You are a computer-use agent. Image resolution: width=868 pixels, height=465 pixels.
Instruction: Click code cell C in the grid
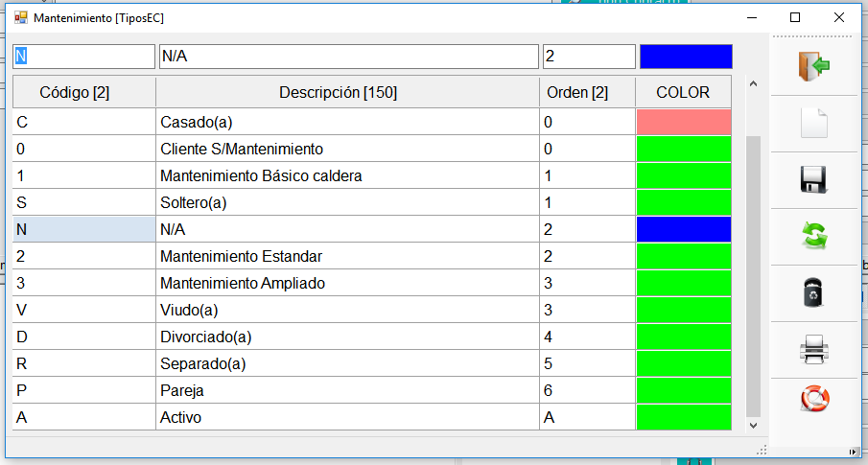pos(84,122)
